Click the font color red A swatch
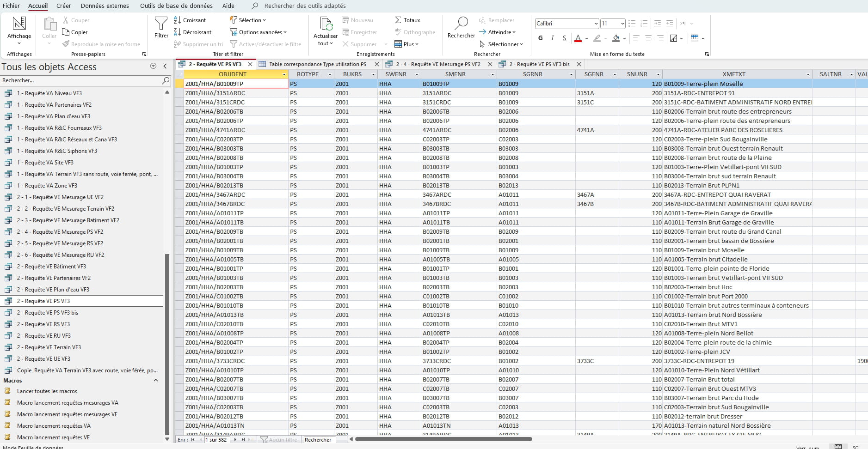The image size is (868, 449). 578,38
